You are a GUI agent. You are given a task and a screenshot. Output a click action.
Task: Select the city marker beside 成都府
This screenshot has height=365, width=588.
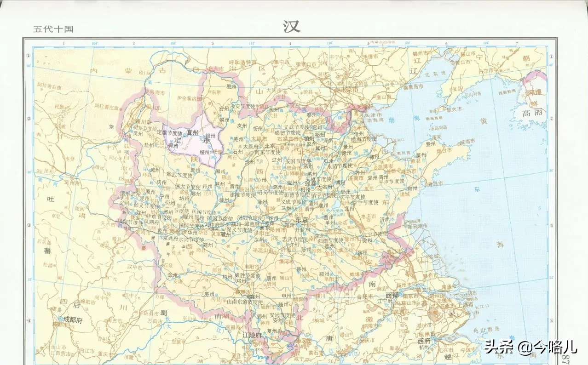61,319
